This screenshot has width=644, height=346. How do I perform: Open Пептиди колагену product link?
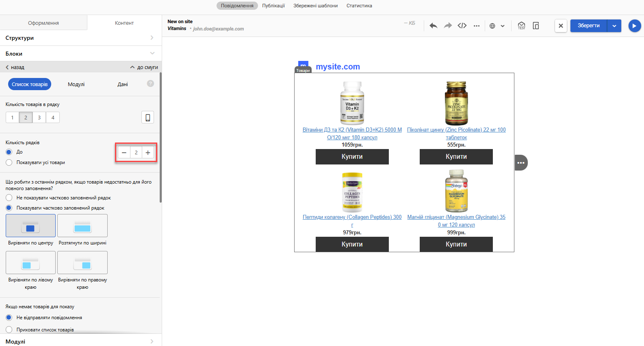[352, 221]
